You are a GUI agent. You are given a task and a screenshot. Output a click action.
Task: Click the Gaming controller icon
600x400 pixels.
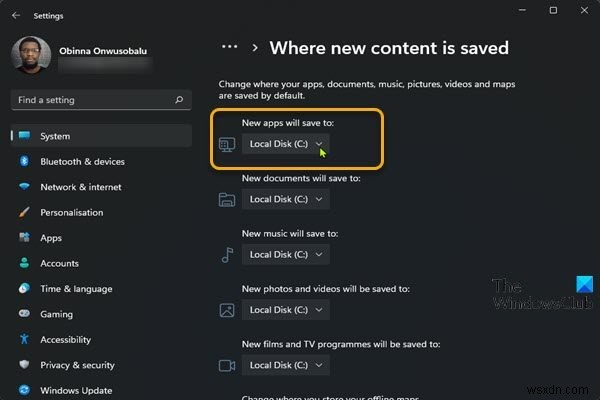[22, 314]
